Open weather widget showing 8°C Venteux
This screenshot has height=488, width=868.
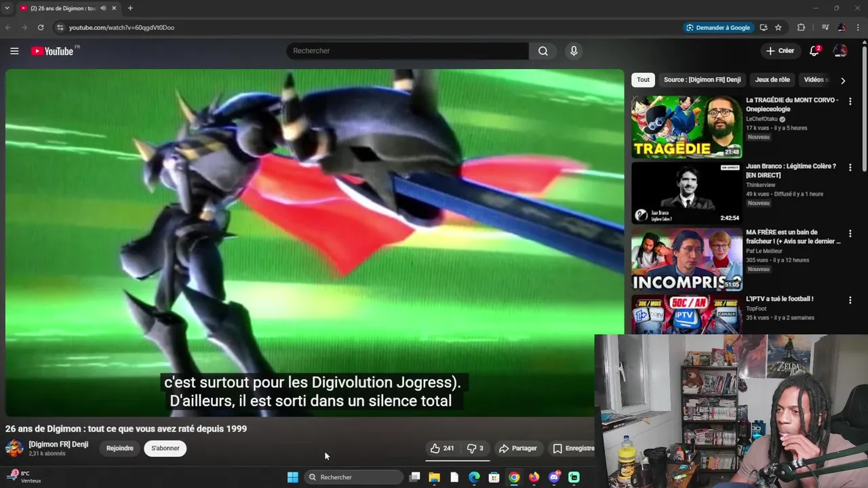tap(24, 476)
